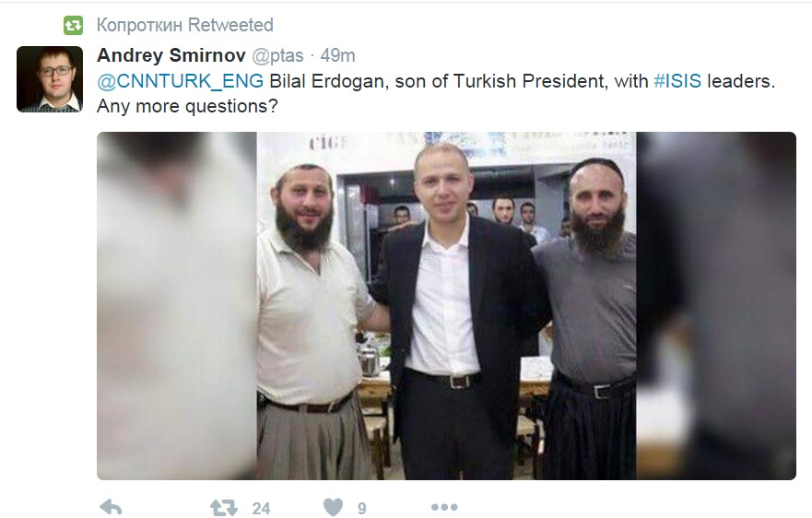The image size is (812, 518).
Task: Open the #ISIS hashtag
Action: pyautogui.click(x=677, y=81)
